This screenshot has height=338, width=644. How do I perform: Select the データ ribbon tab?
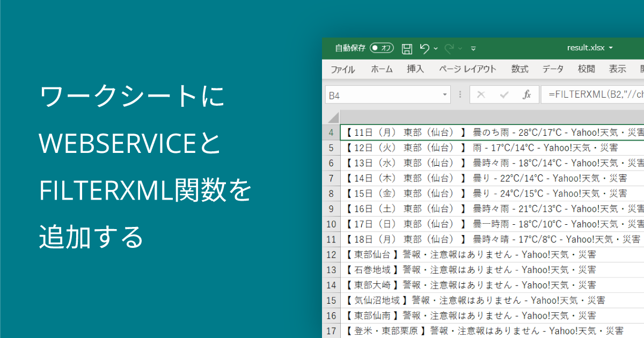[x=552, y=69]
